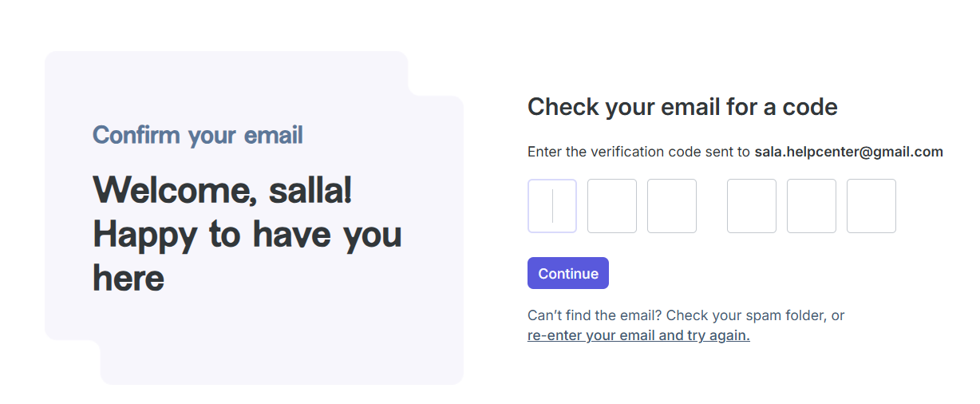Open the re-enter your email link
Image resolution: width=980 pixels, height=404 pixels.
[638, 335]
